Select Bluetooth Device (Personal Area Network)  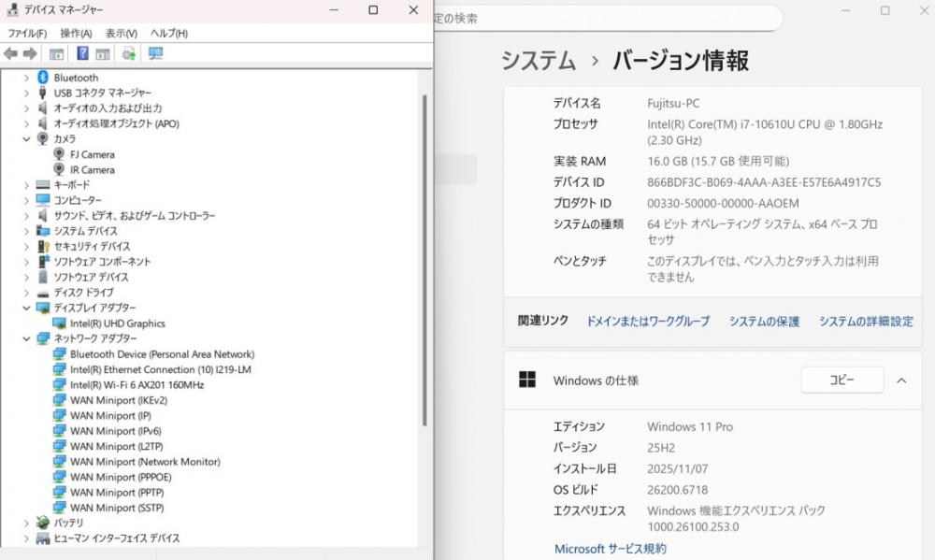(x=162, y=354)
